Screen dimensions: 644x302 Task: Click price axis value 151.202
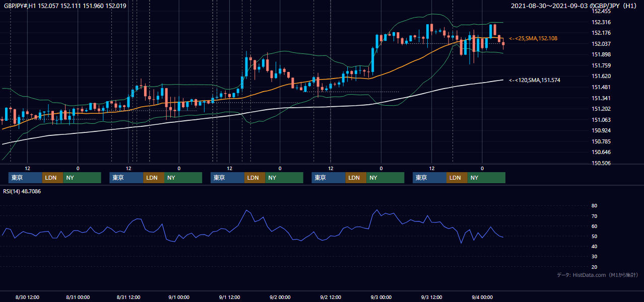tap(601, 109)
